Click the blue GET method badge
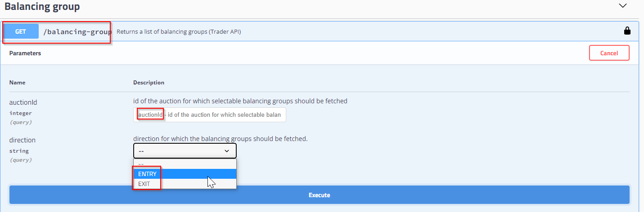 point(21,31)
